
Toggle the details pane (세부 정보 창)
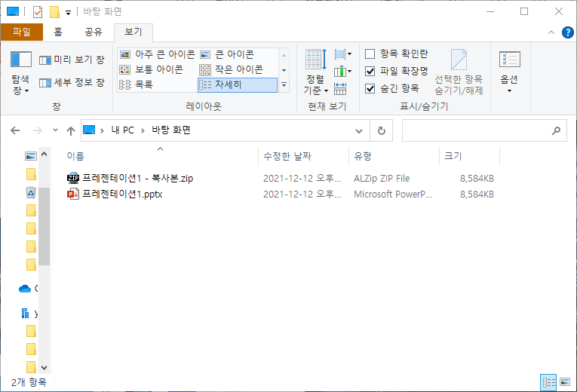tap(72, 82)
